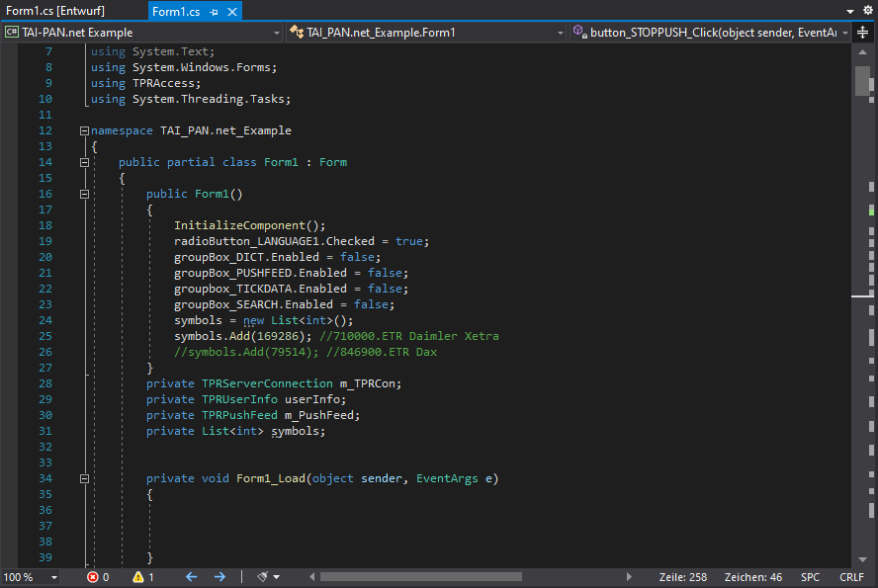The width and height of the screenshot is (878, 588).
Task: Pin the Form1.cs tab
Action: point(215,11)
